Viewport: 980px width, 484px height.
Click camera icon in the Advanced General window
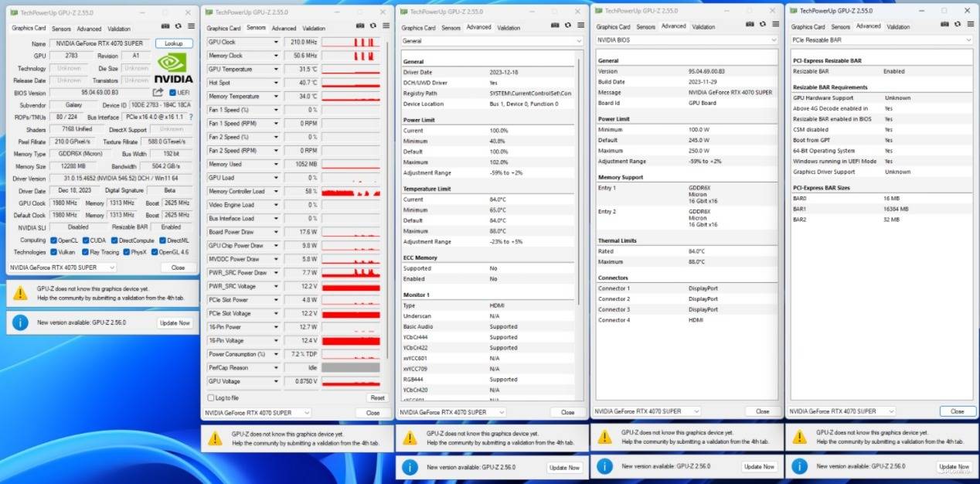(x=555, y=26)
